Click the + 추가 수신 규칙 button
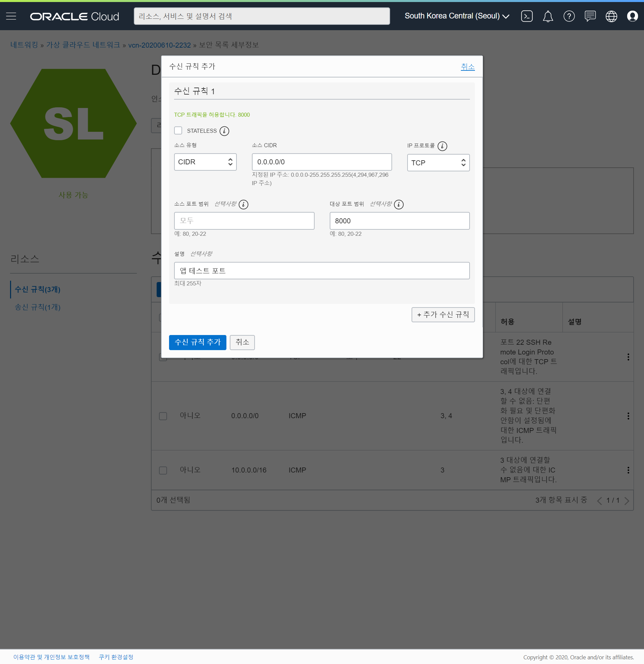644x664 pixels. coord(443,314)
